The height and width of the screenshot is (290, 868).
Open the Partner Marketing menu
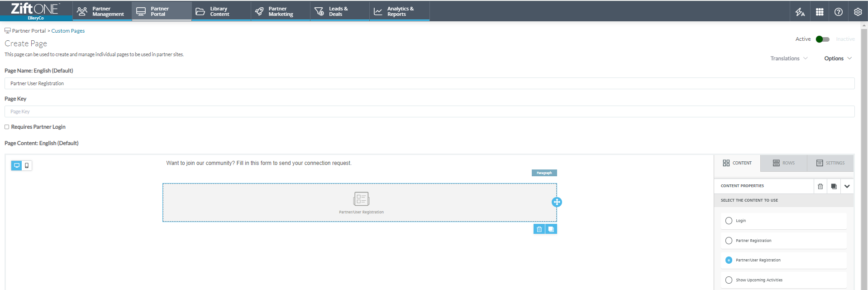(280, 11)
